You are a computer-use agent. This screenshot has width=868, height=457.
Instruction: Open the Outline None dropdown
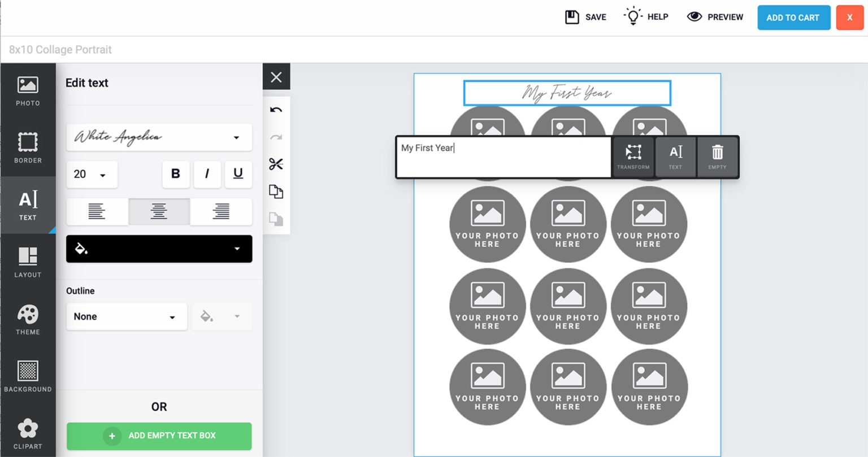point(126,317)
